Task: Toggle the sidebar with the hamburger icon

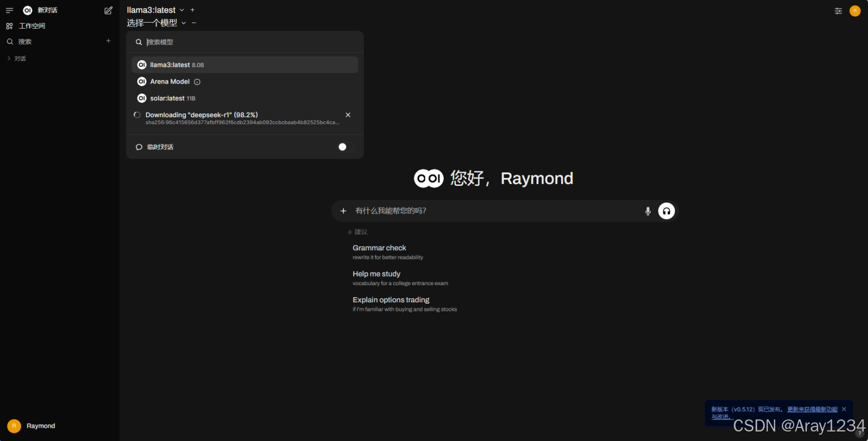Action: click(9, 10)
